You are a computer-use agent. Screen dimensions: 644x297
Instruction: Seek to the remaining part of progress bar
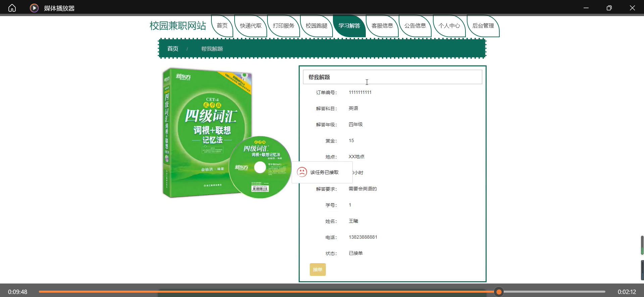pyautogui.click(x=554, y=292)
